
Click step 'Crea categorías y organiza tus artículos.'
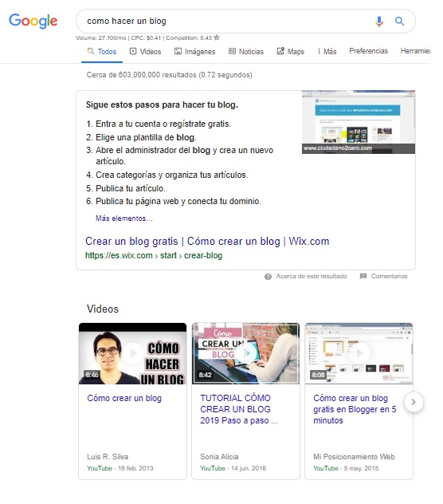point(172,175)
